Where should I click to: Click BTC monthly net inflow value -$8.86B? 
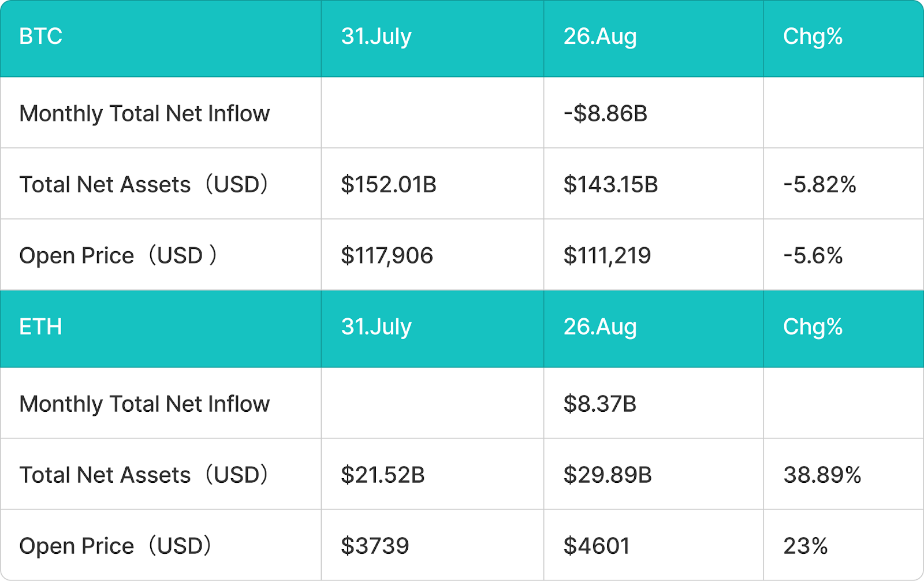coord(654,113)
